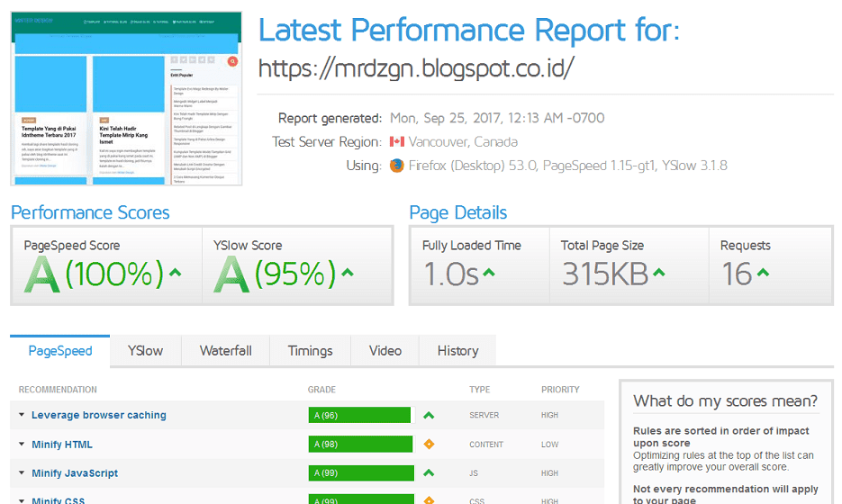
Task: Click the PRIORITY column header
Action: click(x=560, y=390)
